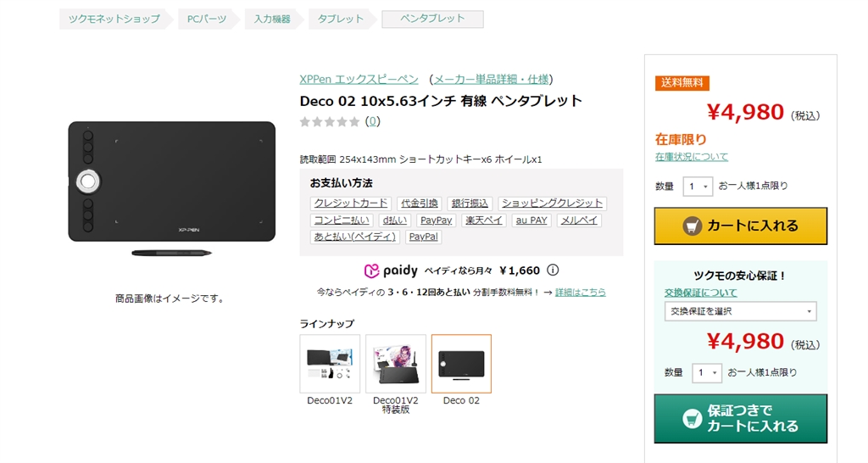The width and height of the screenshot is (868, 463).
Task: Open 交換保証について link
Action: tap(701, 293)
